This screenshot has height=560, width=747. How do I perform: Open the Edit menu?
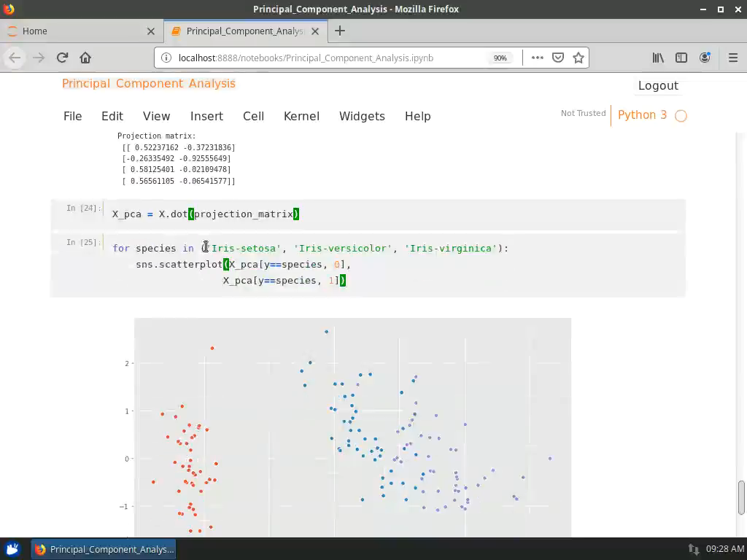(x=112, y=116)
